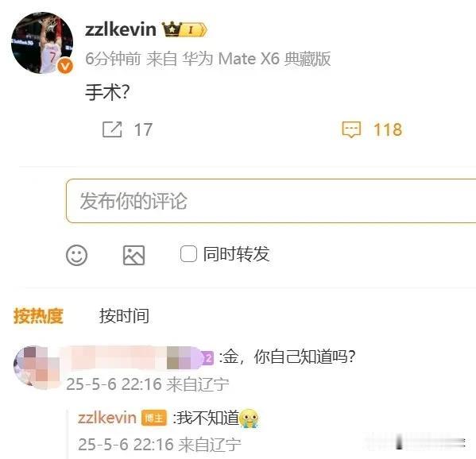
Task: Click the crying emoji in reply
Action: (249, 418)
